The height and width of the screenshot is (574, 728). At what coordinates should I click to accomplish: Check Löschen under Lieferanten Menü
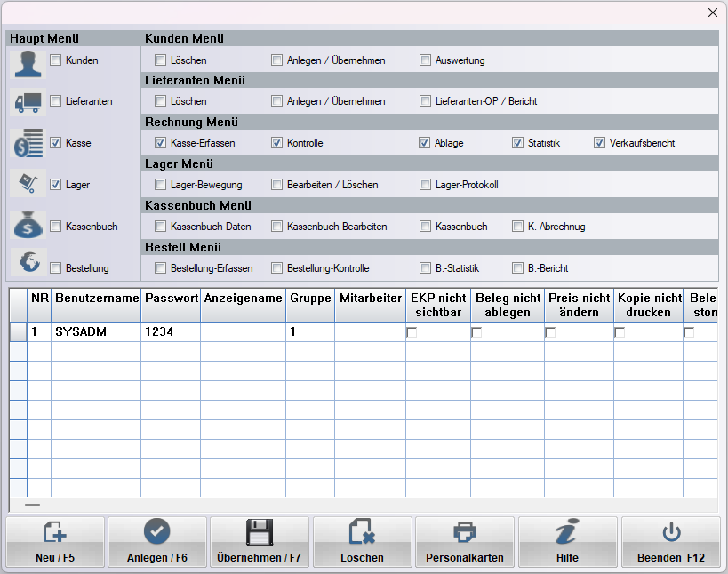click(x=161, y=100)
